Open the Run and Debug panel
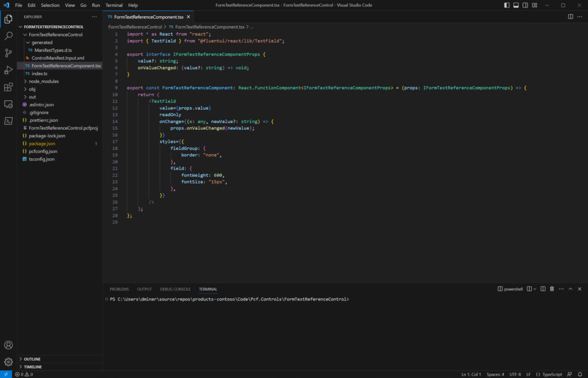The image size is (588, 378). (x=8, y=70)
